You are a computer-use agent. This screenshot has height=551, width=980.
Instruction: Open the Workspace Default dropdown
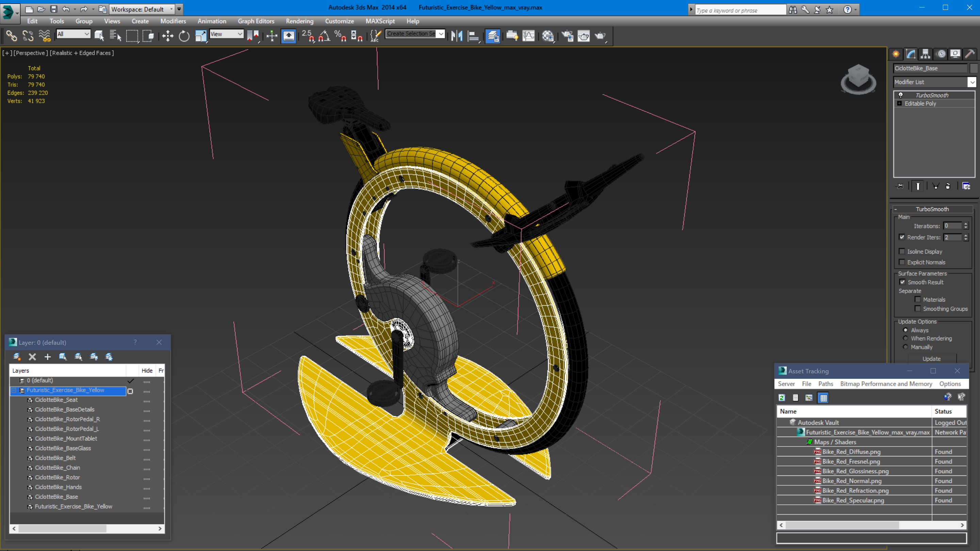tap(142, 9)
